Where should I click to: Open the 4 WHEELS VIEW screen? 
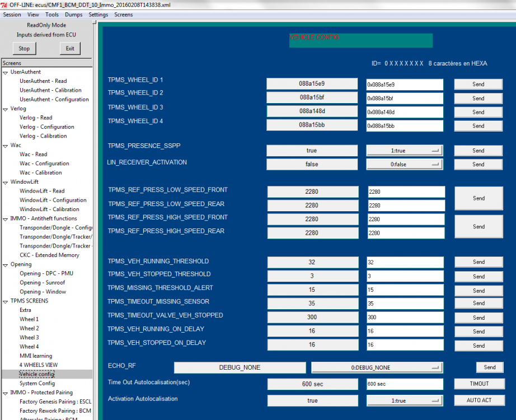[39, 365]
